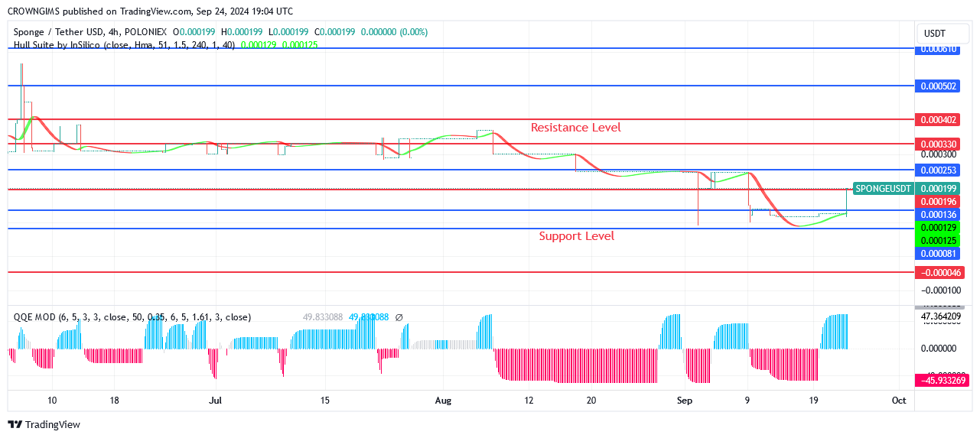Click the 0.000196 red price label
Viewport: 980px width, 438px height.
point(938,201)
